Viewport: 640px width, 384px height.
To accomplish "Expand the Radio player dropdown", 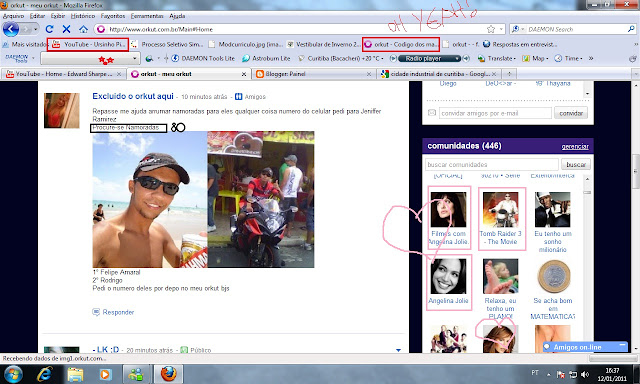I will click(457, 58).
